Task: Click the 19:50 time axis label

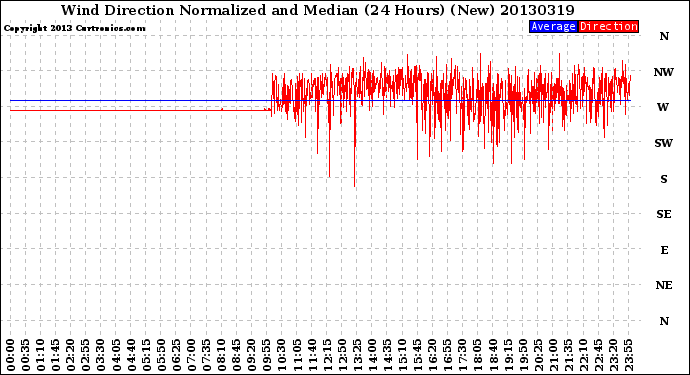Action: click(523, 355)
